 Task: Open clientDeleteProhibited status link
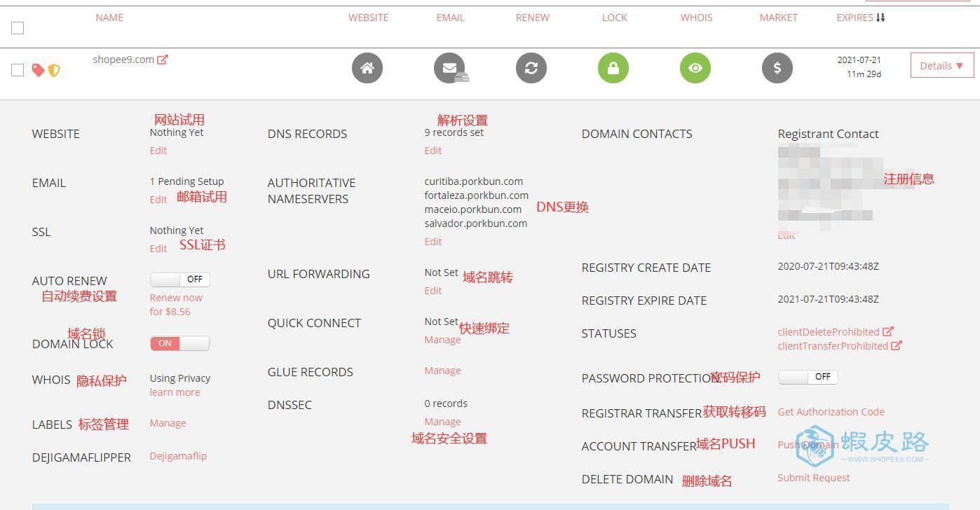click(829, 332)
